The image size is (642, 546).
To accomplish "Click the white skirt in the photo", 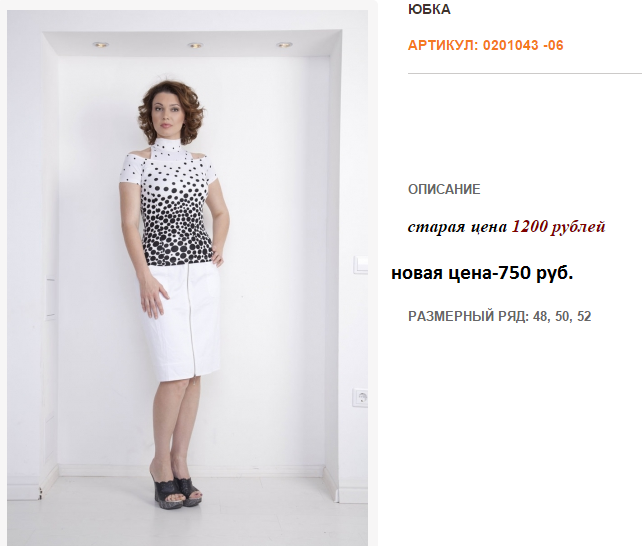I will (183, 323).
